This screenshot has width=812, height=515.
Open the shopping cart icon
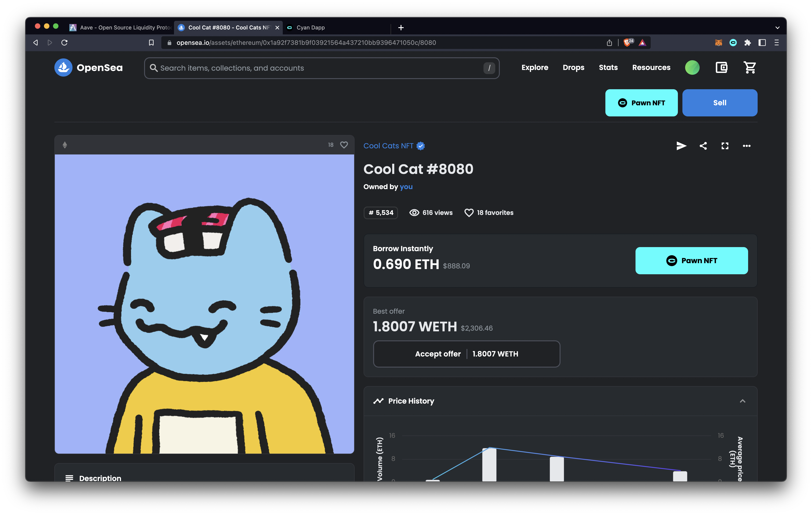[750, 68]
